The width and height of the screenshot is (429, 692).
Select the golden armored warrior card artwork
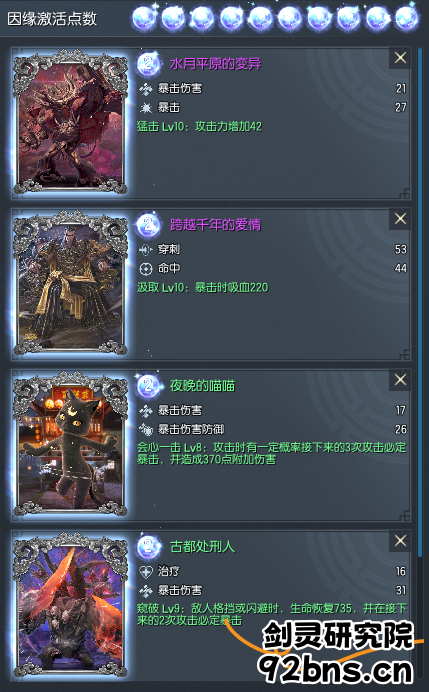[x=70, y=282]
